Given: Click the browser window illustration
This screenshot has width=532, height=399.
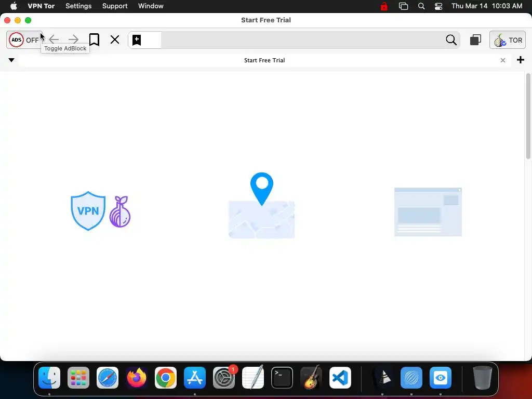Looking at the screenshot, I should coord(428,212).
